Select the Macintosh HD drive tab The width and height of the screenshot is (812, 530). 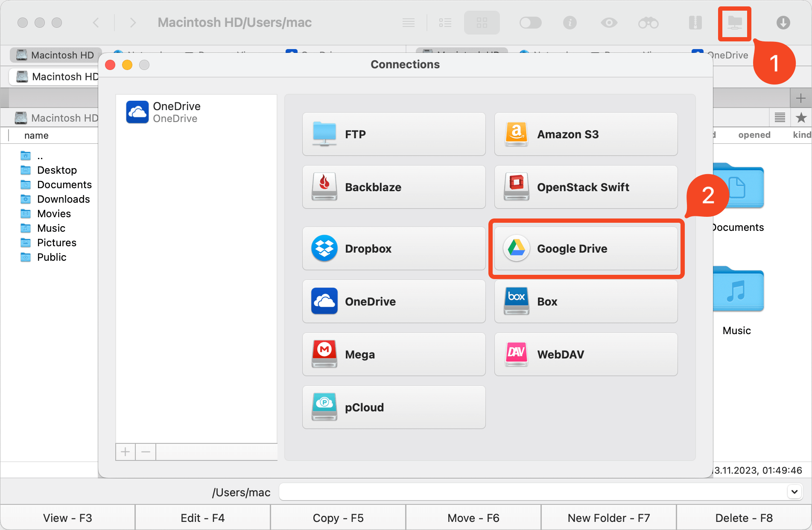[55, 55]
